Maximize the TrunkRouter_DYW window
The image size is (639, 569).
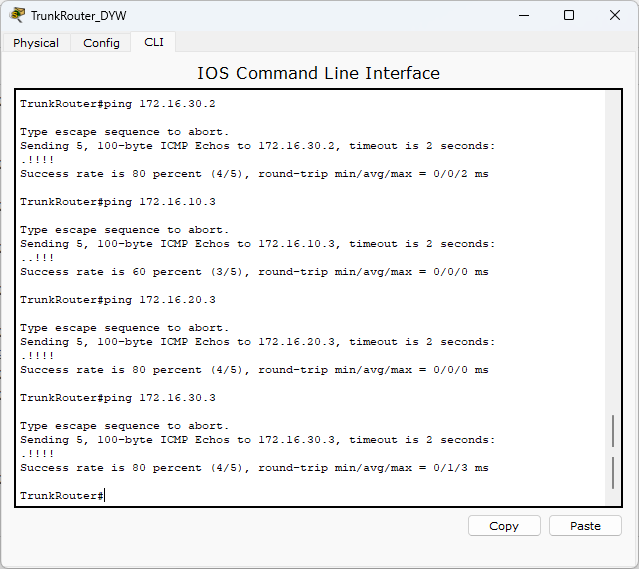pos(569,15)
